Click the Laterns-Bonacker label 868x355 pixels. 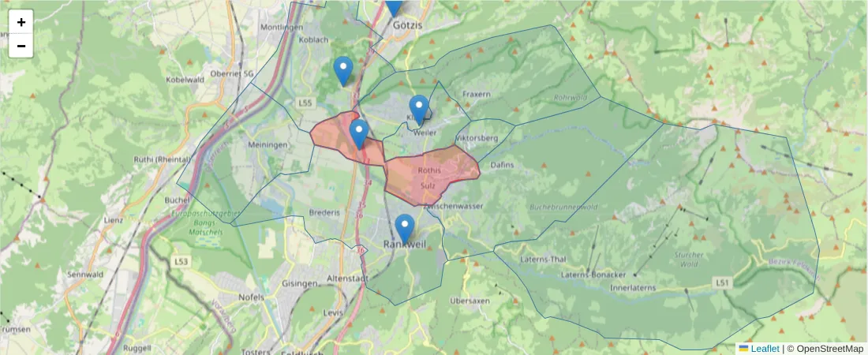click(x=593, y=275)
